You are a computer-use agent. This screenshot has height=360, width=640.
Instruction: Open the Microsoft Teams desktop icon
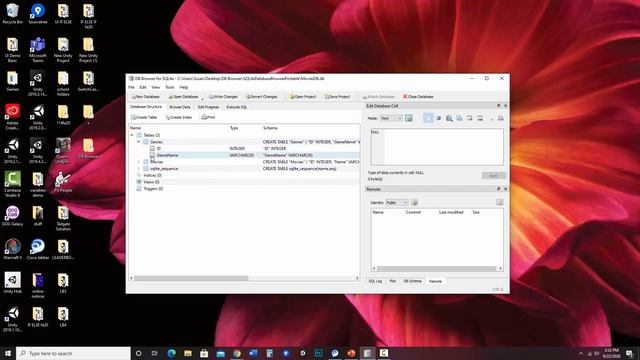coord(38,50)
